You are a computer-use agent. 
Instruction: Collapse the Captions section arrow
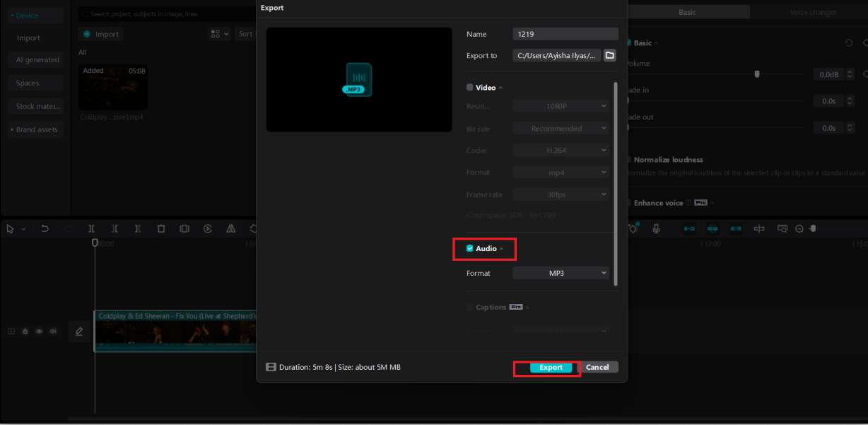[x=528, y=308]
